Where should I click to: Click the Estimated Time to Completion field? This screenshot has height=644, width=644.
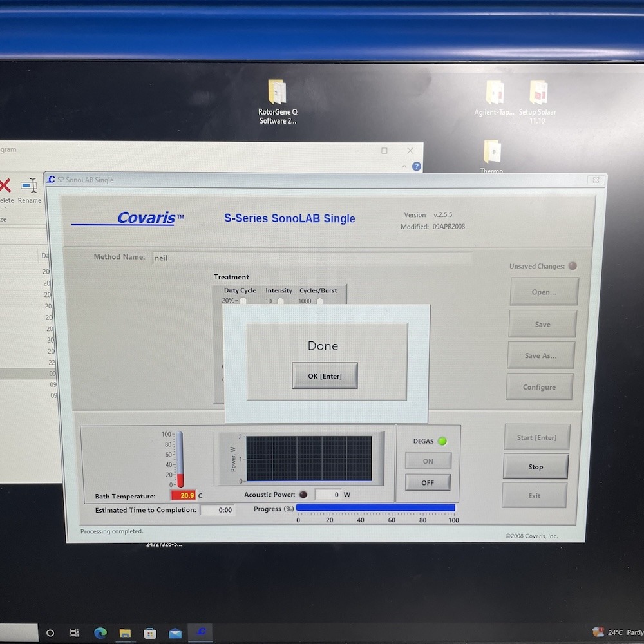click(x=217, y=509)
